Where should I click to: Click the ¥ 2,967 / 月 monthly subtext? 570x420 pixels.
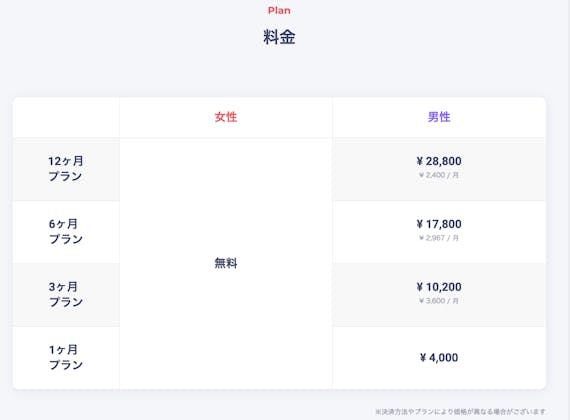click(x=439, y=238)
